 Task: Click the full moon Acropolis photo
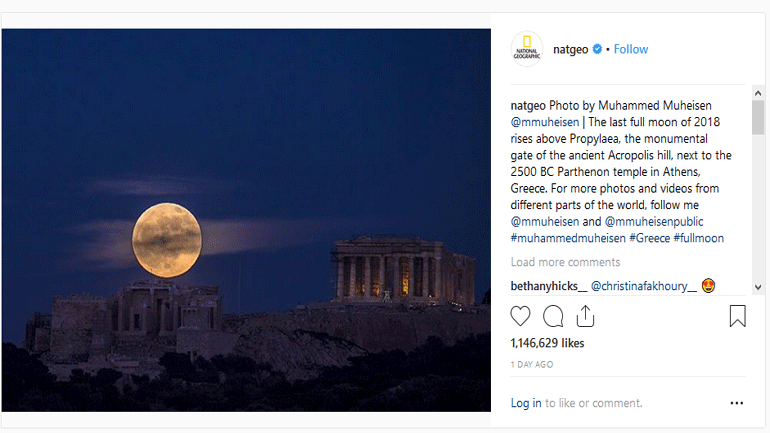pyautogui.click(x=246, y=220)
